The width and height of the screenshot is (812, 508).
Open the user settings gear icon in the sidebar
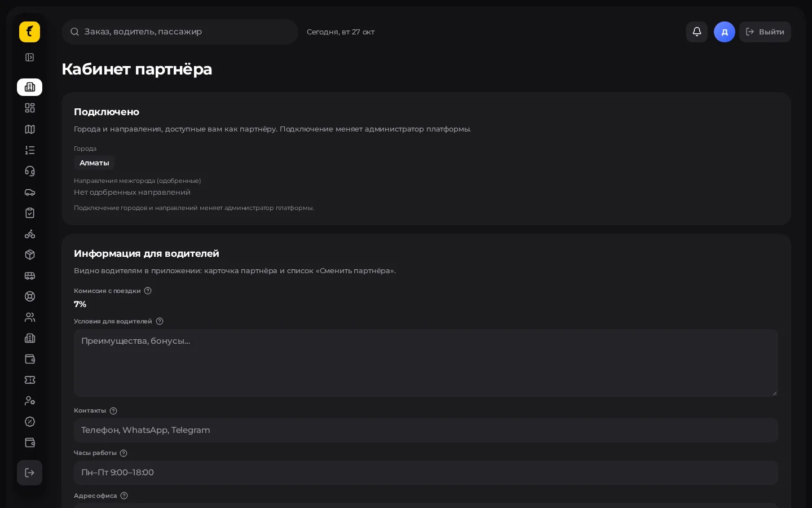pos(30,401)
